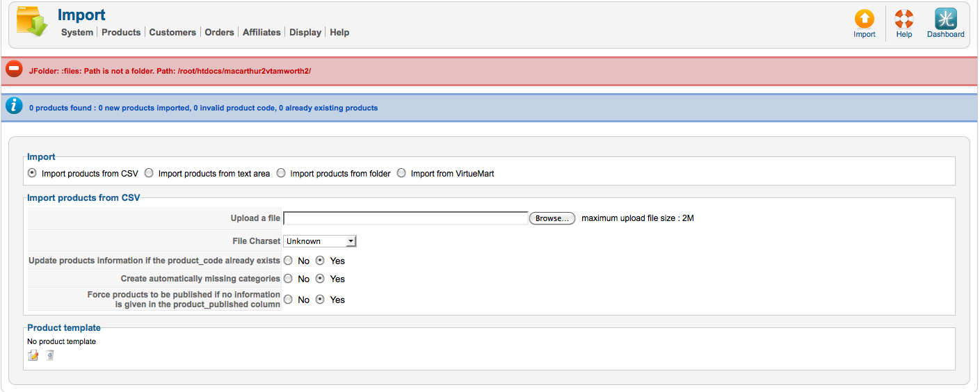980x392 pixels.
Task: Open Help via the lifebuoy icon
Action: click(903, 19)
